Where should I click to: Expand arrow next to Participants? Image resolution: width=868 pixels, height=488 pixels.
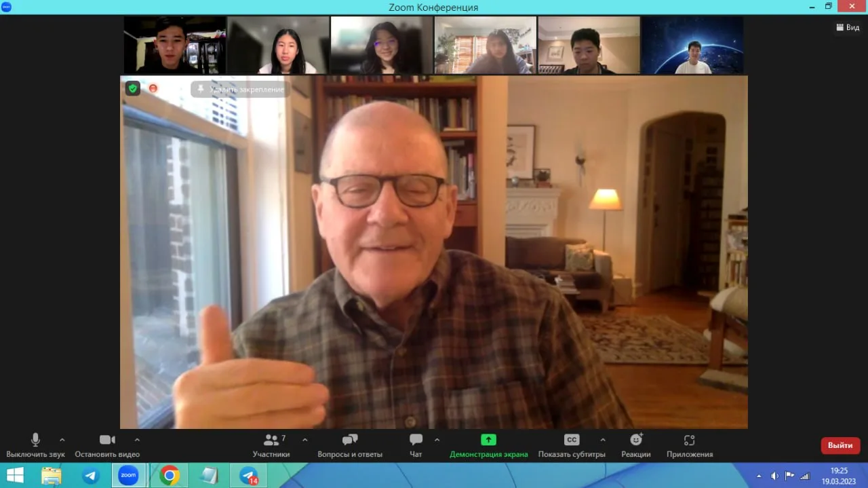click(x=304, y=439)
